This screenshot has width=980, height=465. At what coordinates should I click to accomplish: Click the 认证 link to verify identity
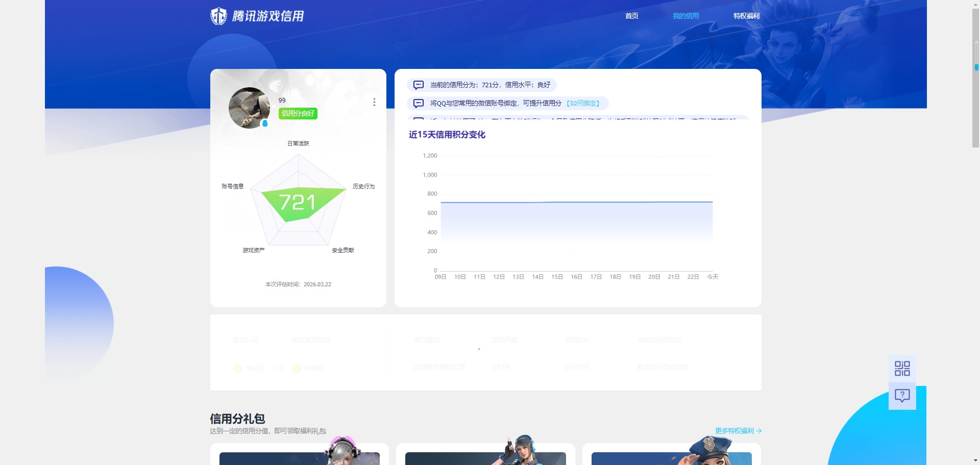[x=278, y=368]
